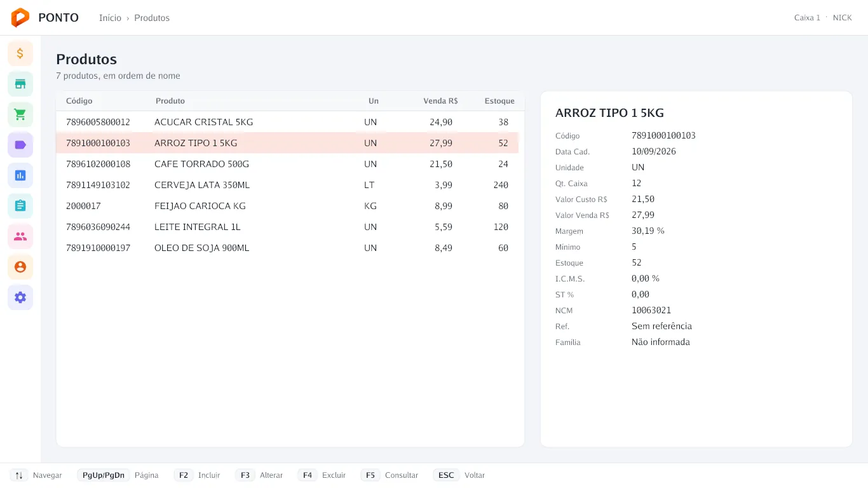This screenshot has height=488, width=868.
Task: Open the orange user account icon
Action: pos(20,267)
